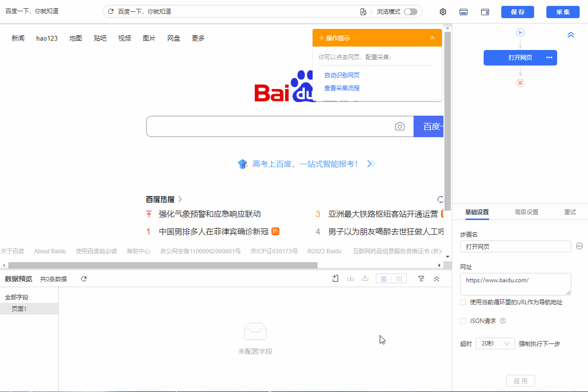The image size is (588, 392).
Task: Switch to the 高级设置 tab
Action: coord(526,212)
